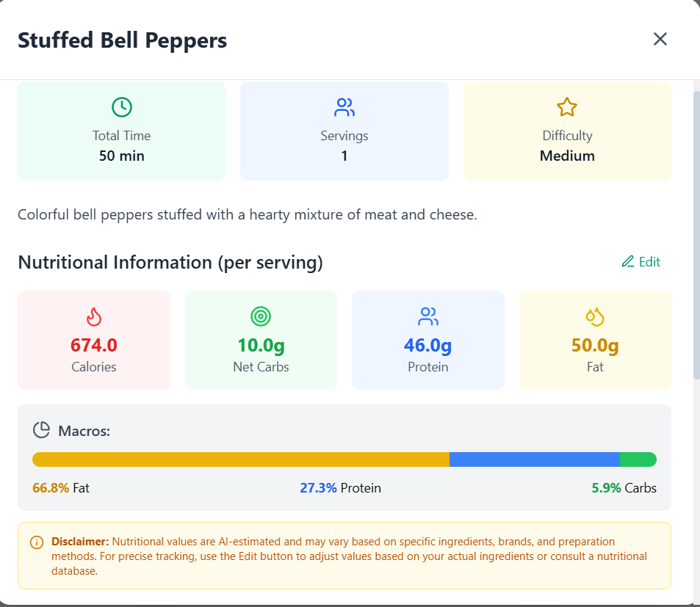Click the pencil icon next to Edit
Screen dimensions: 700x607
628,261
